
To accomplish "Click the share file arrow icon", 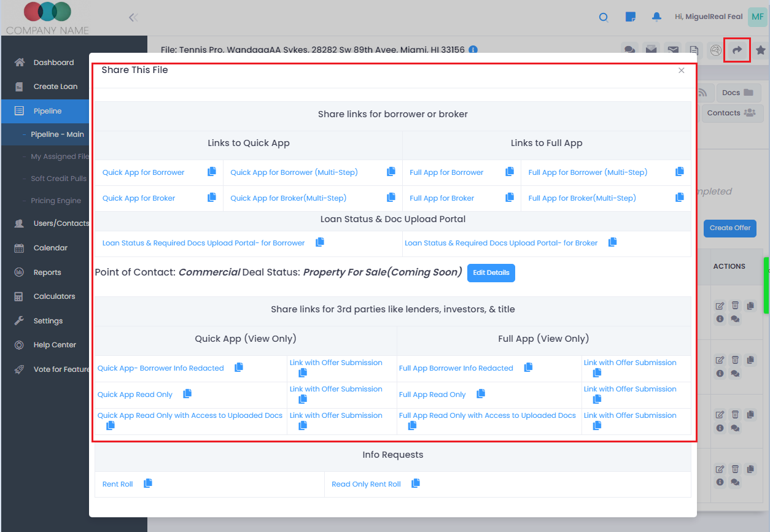I will point(737,50).
